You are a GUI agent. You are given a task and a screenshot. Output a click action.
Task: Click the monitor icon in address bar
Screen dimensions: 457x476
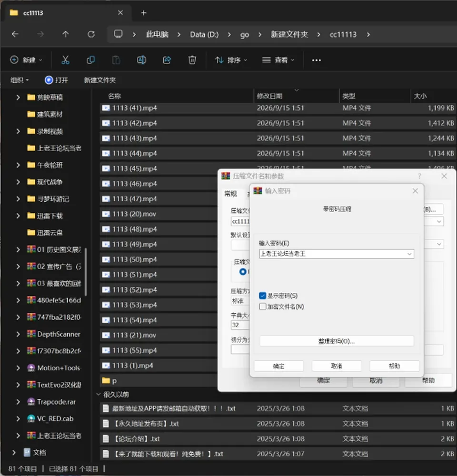coord(118,34)
